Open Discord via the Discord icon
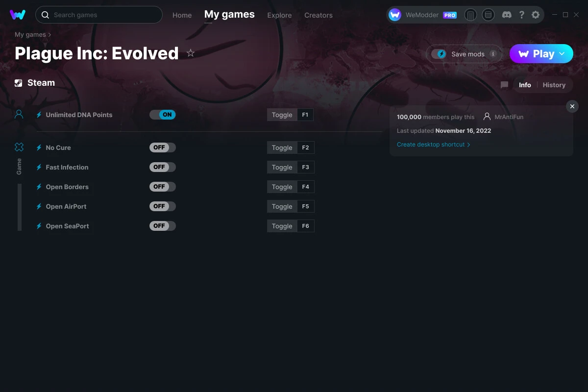The image size is (588, 392). click(507, 15)
